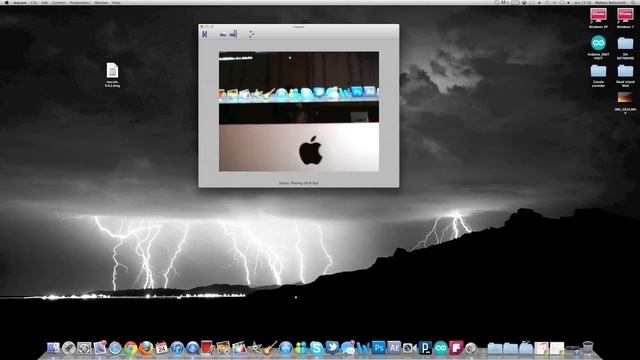The width and height of the screenshot is (640, 360).
Task: Open the Arduino IDE in the Dock
Action: [x=440, y=348]
